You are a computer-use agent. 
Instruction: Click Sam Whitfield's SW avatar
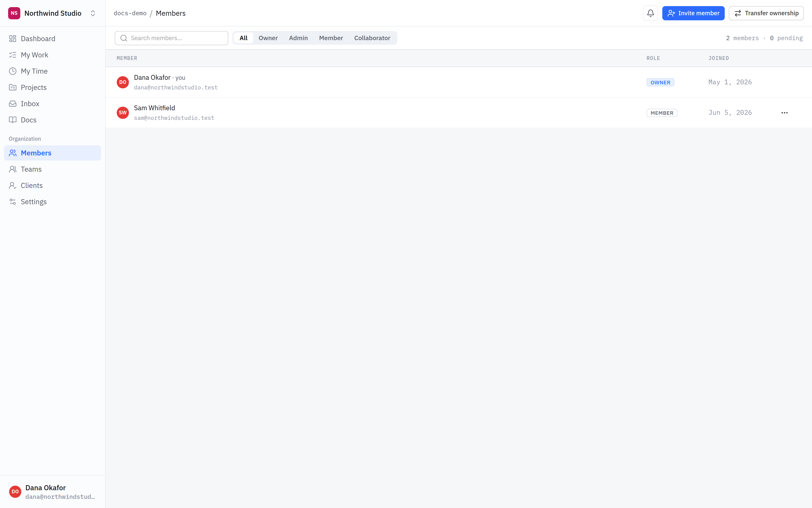coord(123,113)
